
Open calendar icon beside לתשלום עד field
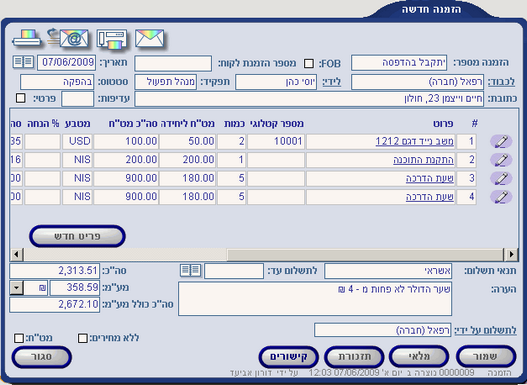click(x=191, y=270)
